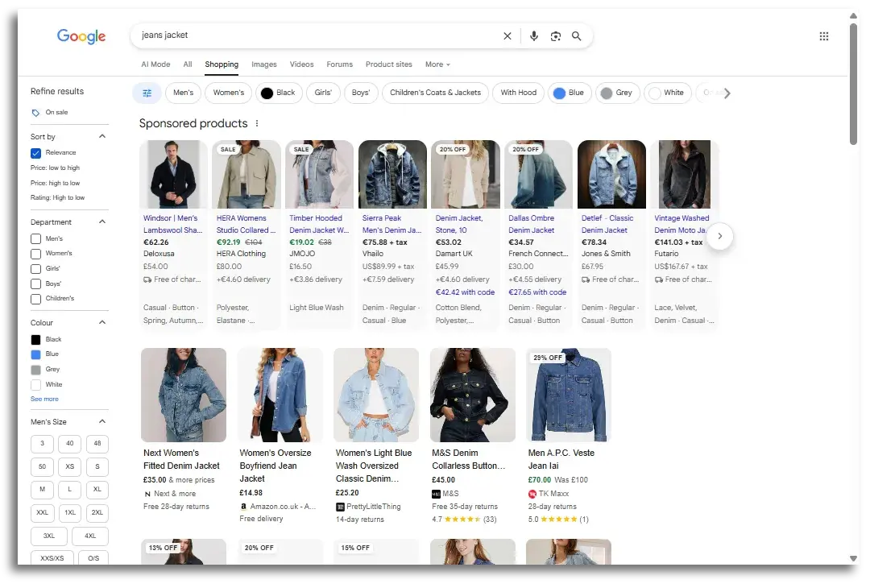This screenshot has height=588, width=870.
Task: Tick the Girls' department checkbox
Action: tap(35, 269)
